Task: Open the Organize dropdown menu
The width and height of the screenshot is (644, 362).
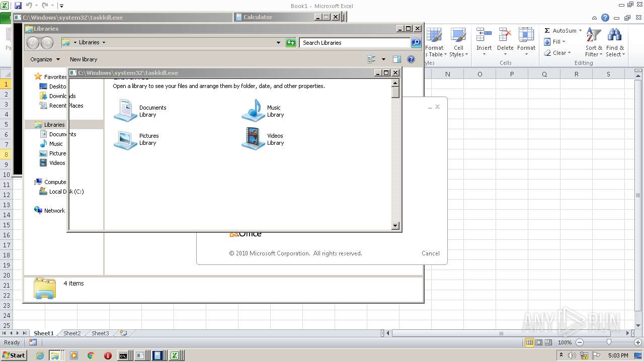Action: click(x=45, y=59)
